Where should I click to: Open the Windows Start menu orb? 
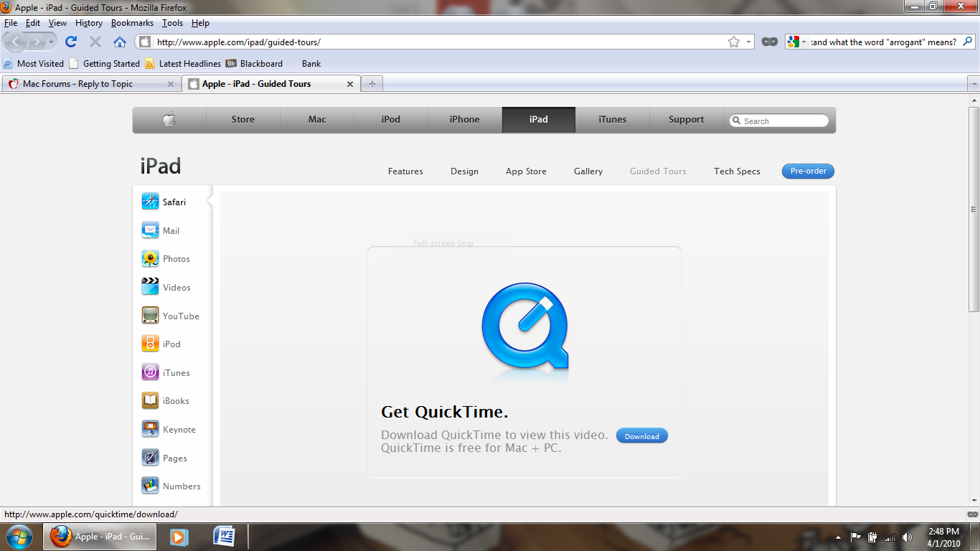click(x=18, y=537)
